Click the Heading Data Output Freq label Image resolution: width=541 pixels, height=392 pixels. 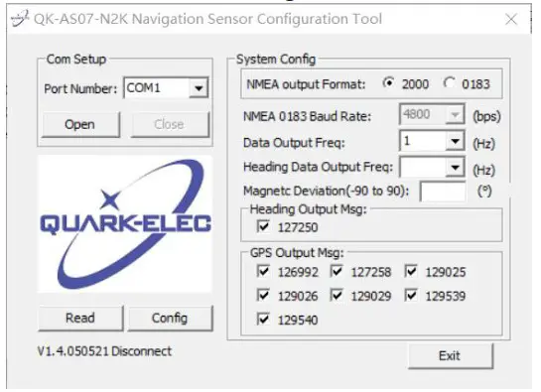click(318, 167)
